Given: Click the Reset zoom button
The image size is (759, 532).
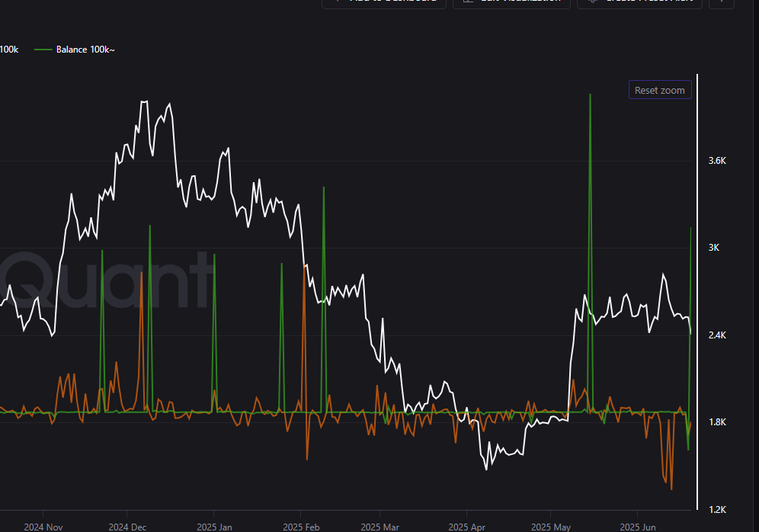Looking at the screenshot, I should tap(660, 90).
